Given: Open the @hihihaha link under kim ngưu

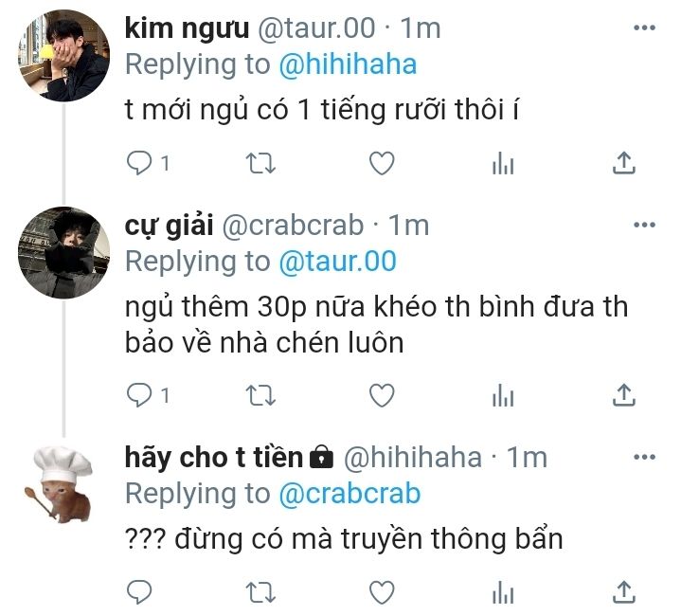Looking at the screenshot, I should 348,64.
